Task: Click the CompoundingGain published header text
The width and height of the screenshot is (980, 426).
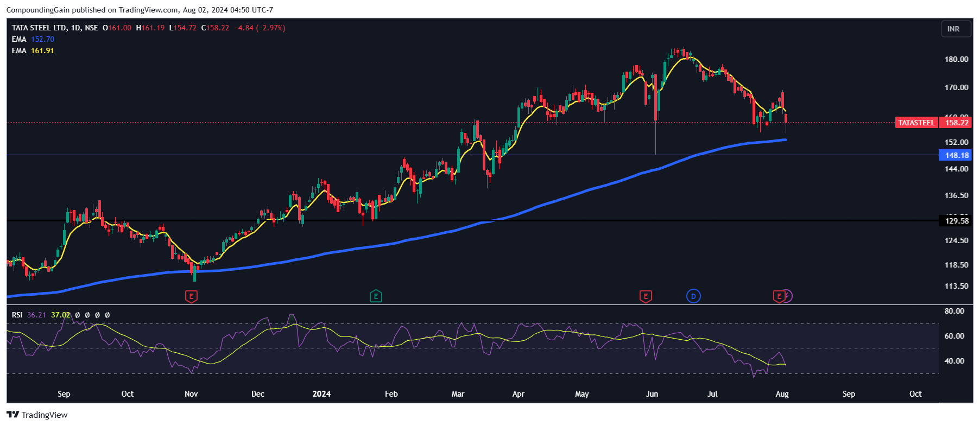Action: (x=140, y=10)
